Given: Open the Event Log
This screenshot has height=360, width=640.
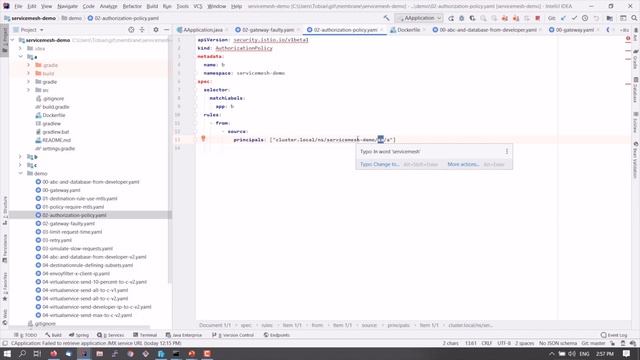Looking at the screenshot, I should click(x=614, y=335).
